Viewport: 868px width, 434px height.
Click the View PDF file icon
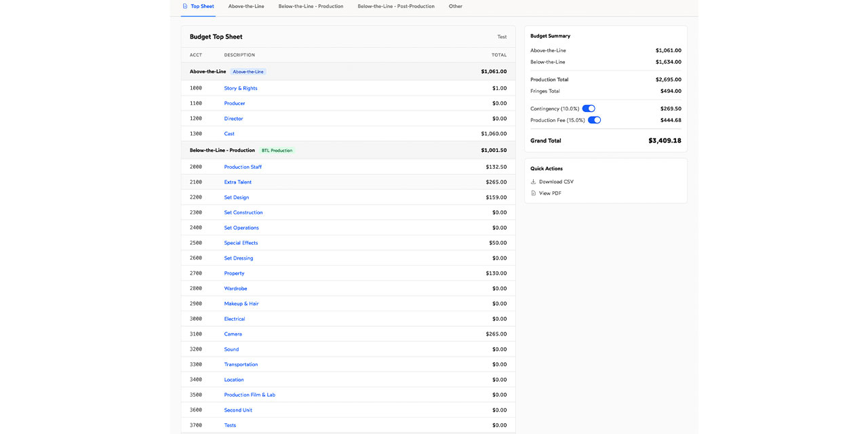pos(533,193)
